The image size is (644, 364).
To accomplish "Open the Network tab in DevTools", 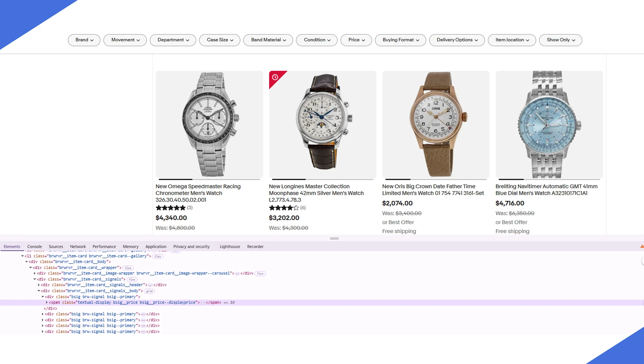I will point(78,247).
